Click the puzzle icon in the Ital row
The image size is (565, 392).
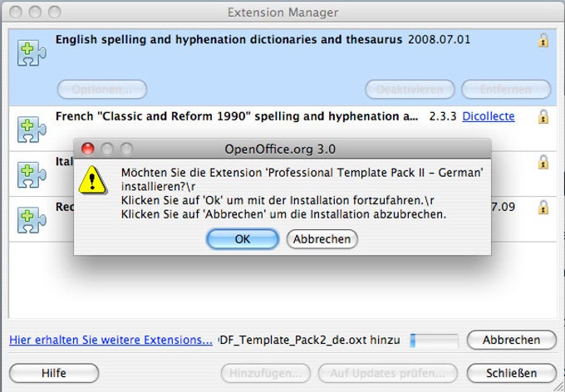[x=32, y=174]
